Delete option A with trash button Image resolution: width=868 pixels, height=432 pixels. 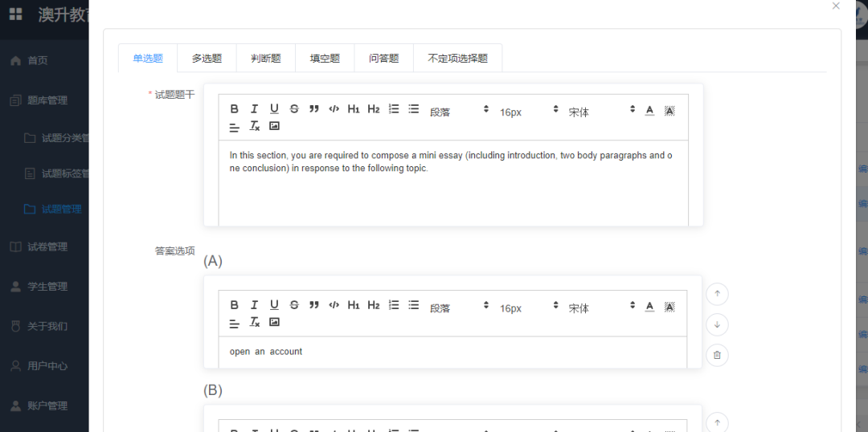(718, 355)
